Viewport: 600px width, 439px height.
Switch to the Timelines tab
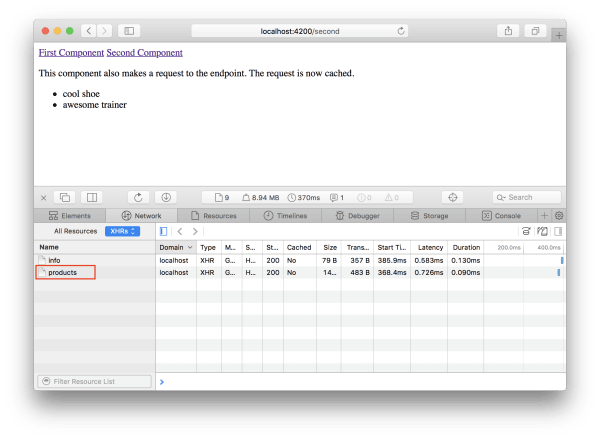[x=285, y=216]
